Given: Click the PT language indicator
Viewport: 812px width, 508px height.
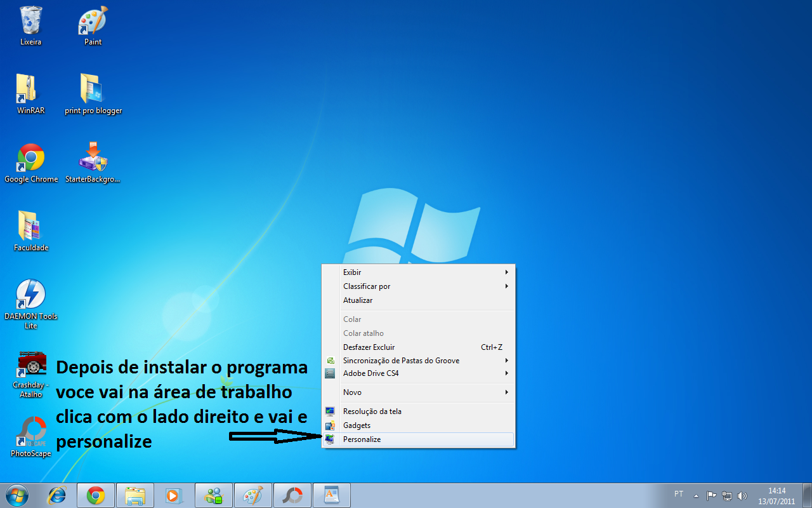Looking at the screenshot, I should coord(679,494).
